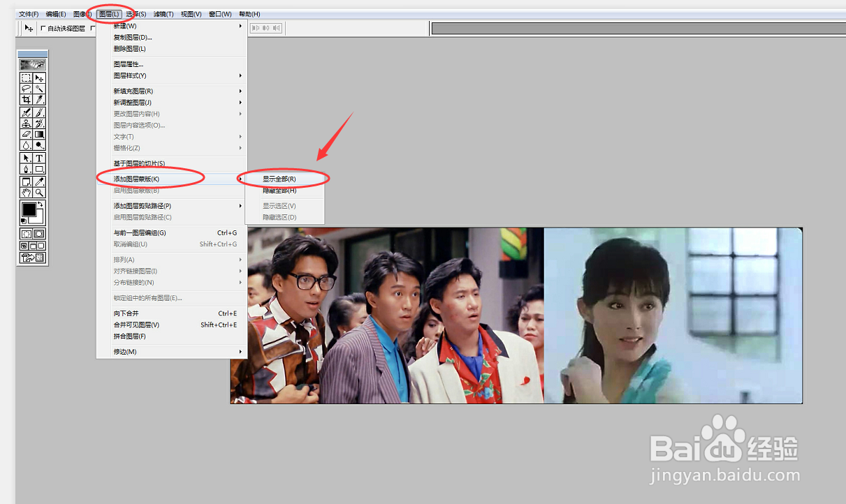This screenshot has height=504, width=846.
Task: Select the Move tool in toolbox
Action: click(x=40, y=78)
